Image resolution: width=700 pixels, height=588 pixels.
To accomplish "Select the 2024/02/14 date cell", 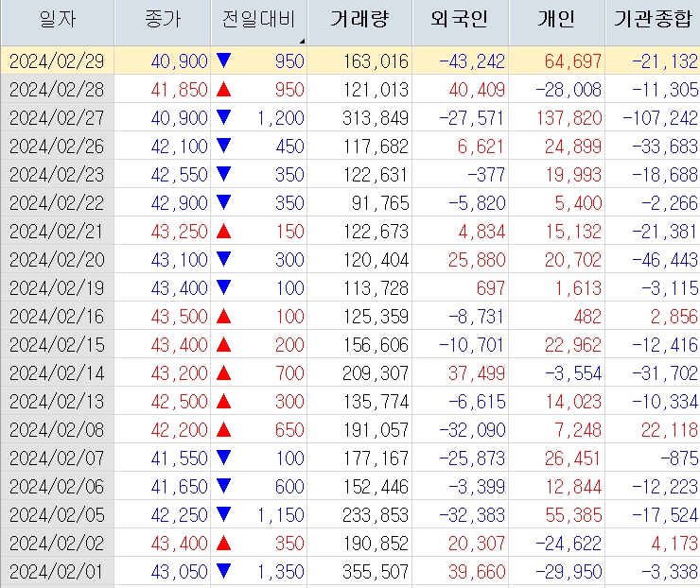I will click(57, 373).
